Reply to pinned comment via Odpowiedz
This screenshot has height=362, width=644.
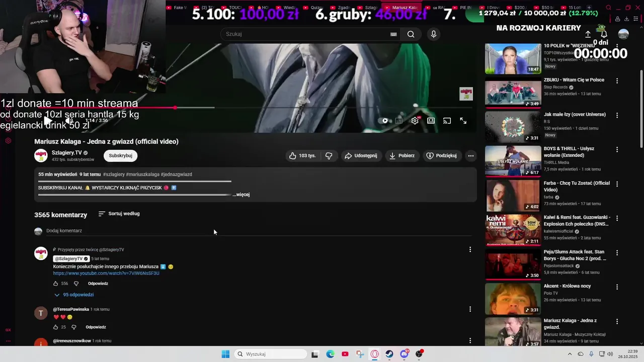tap(98, 284)
